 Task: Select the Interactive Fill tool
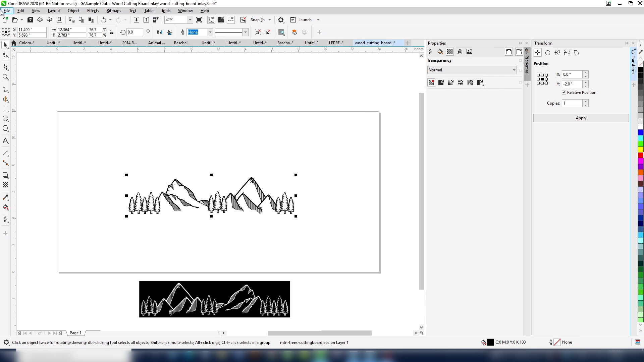5,207
